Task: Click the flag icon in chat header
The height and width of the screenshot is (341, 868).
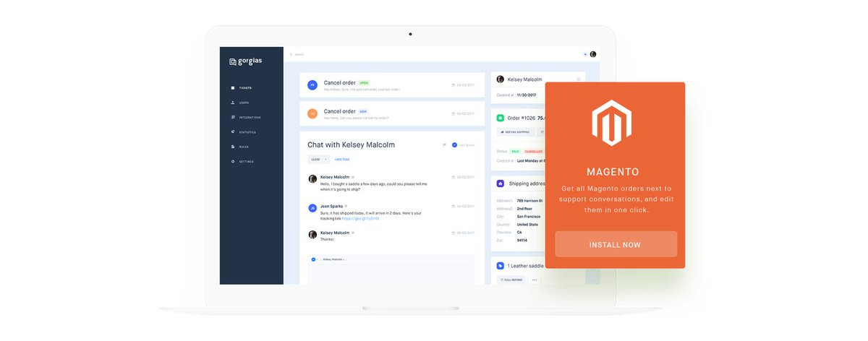Action: coord(444,144)
